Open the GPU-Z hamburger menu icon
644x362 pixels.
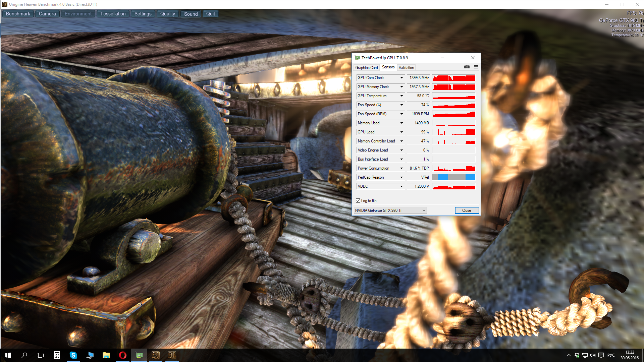(x=476, y=67)
